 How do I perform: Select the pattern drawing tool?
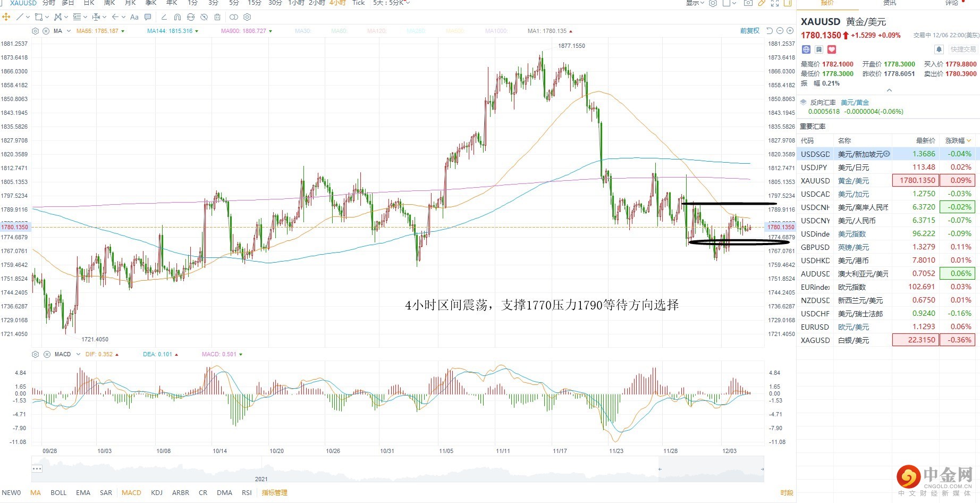[x=57, y=17]
